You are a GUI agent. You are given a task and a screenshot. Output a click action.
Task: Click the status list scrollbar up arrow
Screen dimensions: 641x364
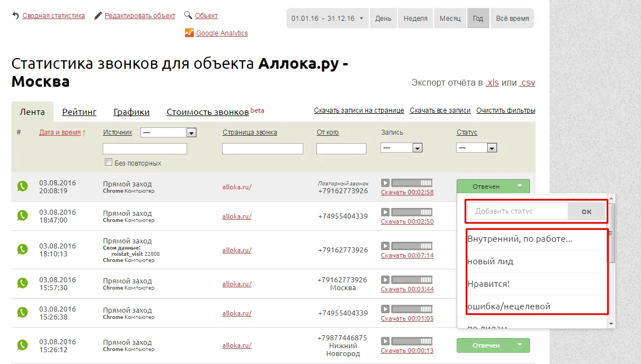611,198
